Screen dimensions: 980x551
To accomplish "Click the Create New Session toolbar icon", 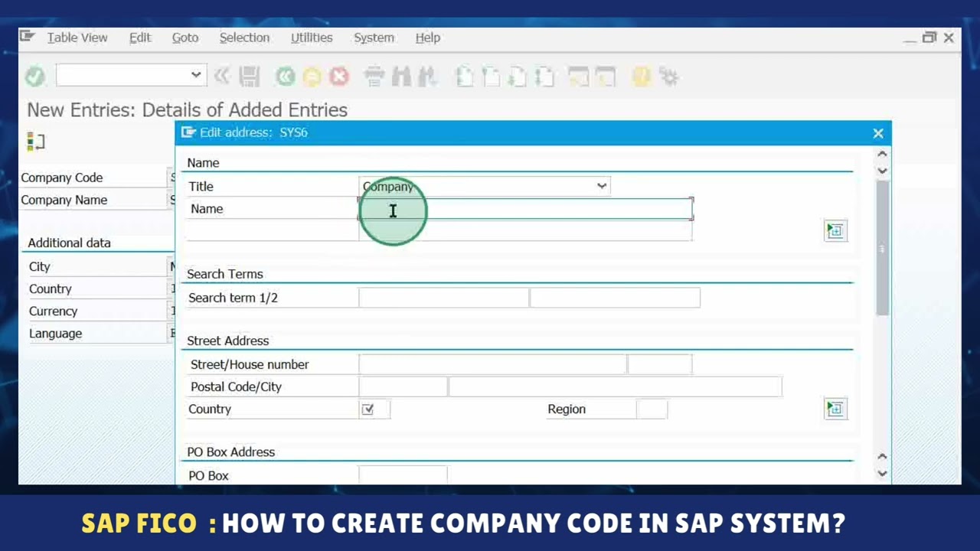I will point(578,76).
